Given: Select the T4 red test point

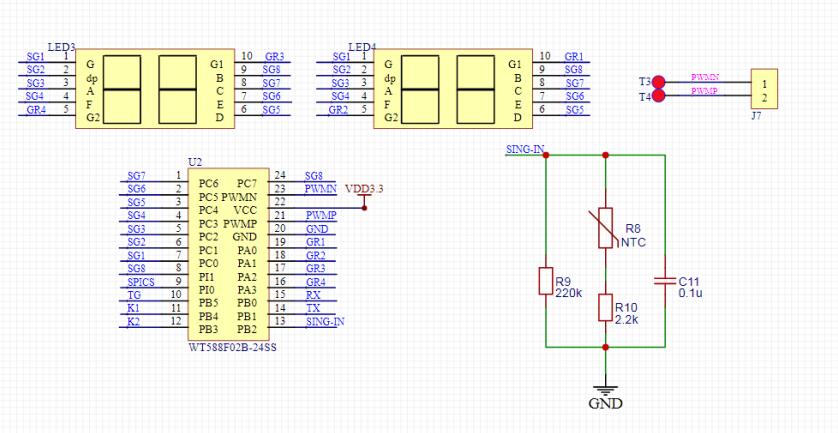Looking at the screenshot, I should [x=658, y=96].
